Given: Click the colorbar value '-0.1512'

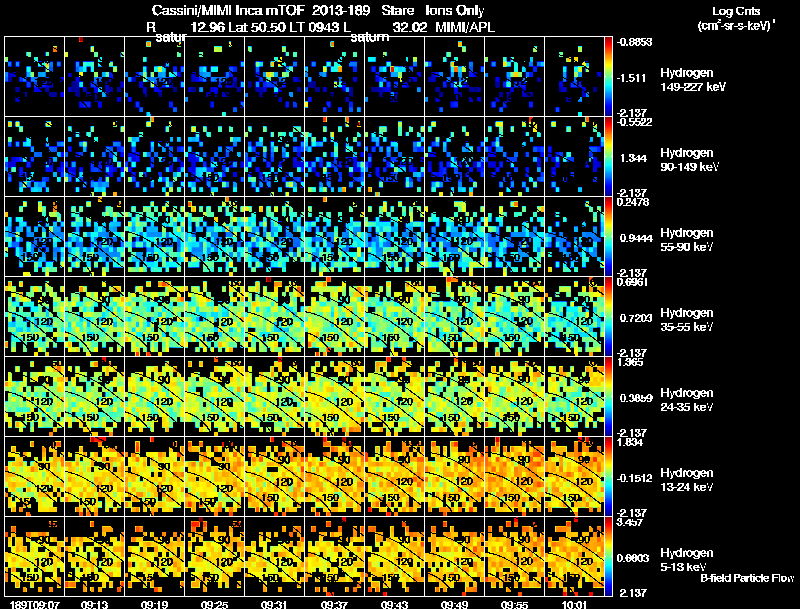Looking at the screenshot, I should click(636, 478).
